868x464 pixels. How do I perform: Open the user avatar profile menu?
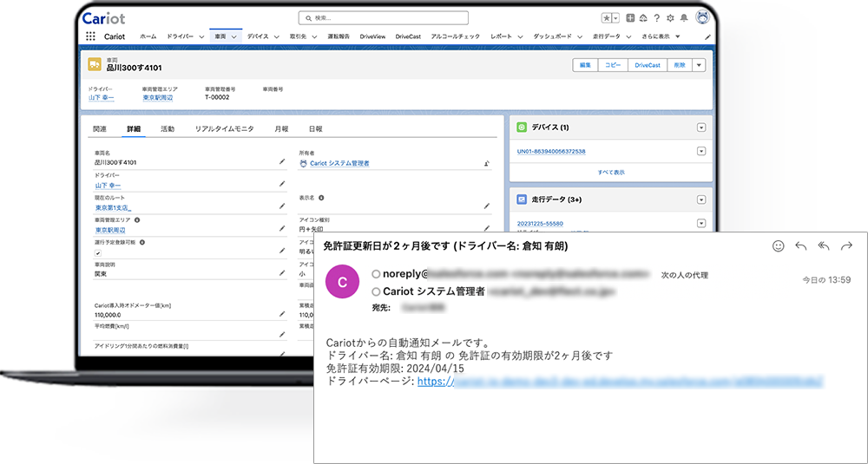click(702, 17)
